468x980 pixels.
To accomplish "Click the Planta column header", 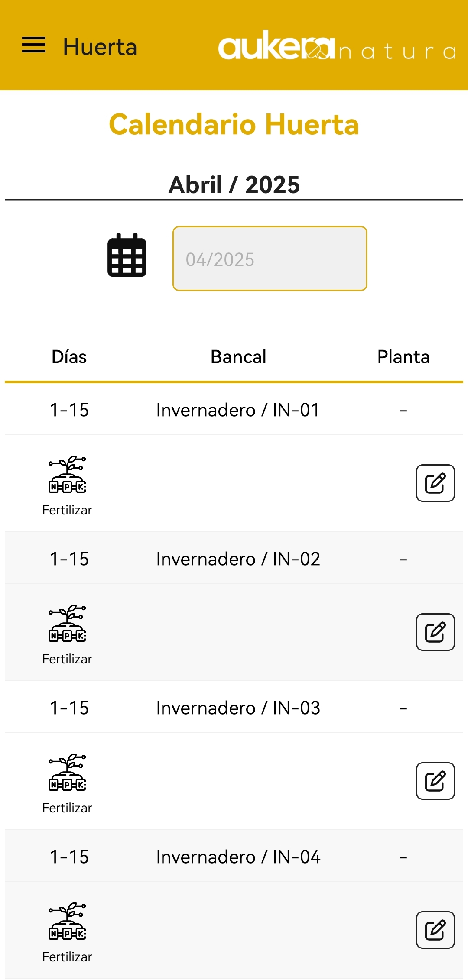I will coord(403,357).
